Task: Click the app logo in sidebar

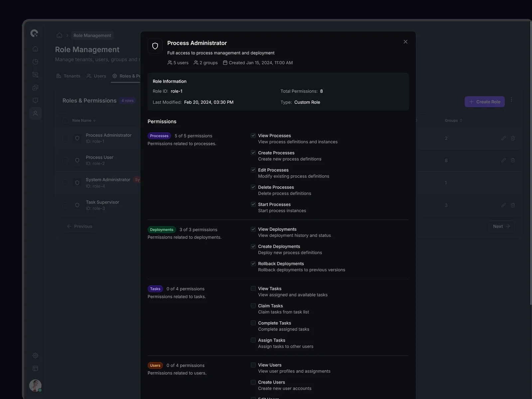Action: tap(34, 33)
